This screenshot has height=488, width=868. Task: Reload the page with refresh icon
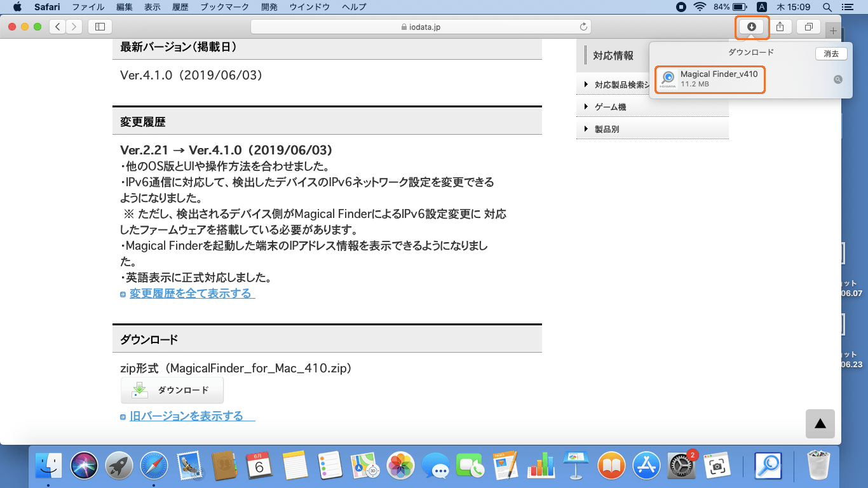pyautogui.click(x=583, y=27)
